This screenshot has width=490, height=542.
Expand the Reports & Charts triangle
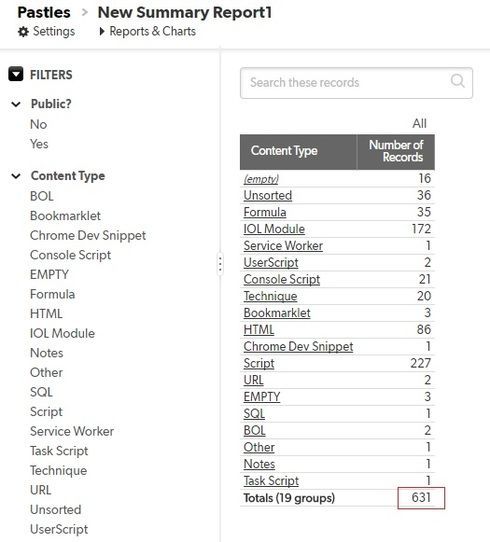102,31
